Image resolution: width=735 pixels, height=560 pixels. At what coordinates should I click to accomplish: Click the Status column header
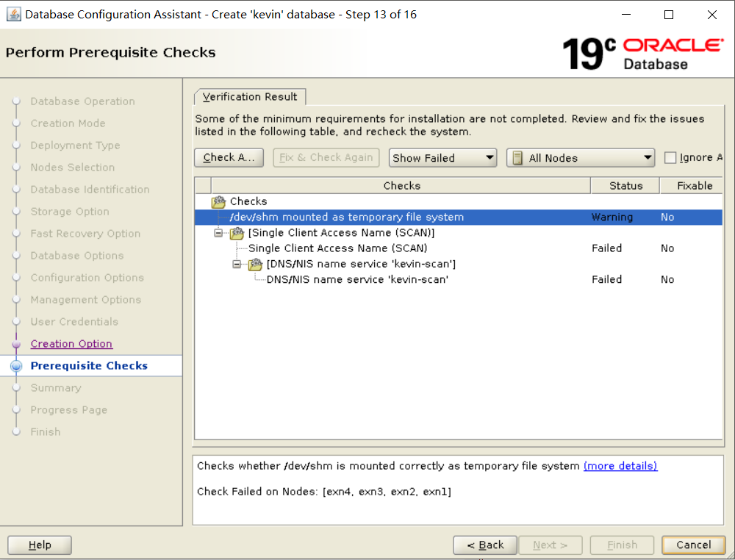coord(625,186)
